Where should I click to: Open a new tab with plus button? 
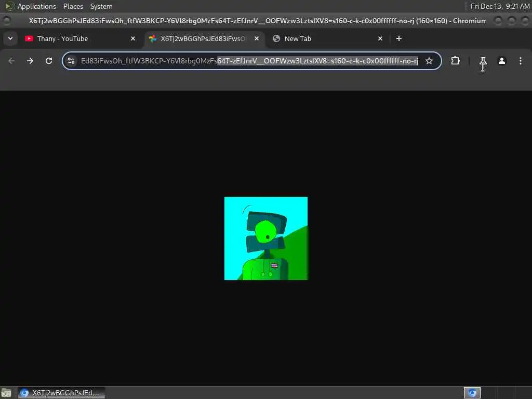click(x=399, y=38)
